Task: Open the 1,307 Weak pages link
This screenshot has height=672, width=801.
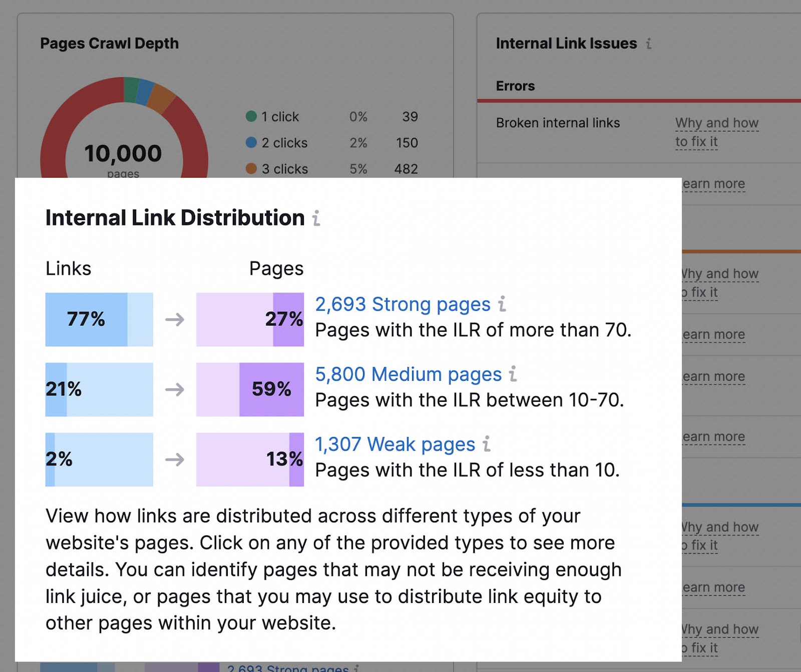Action: [x=394, y=444]
